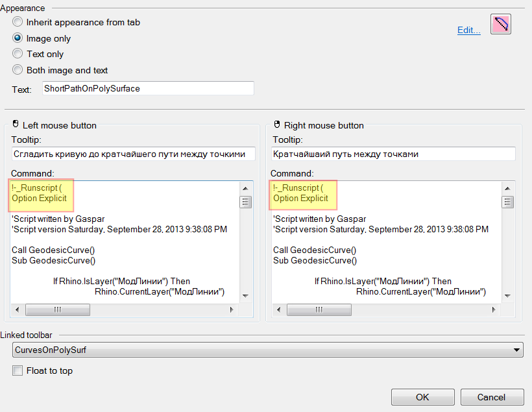Image resolution: width=532 pixels, height=412 pixels.
Task: Select the Image only radio button
Action: pyautogui.click(x=18, y=38)
